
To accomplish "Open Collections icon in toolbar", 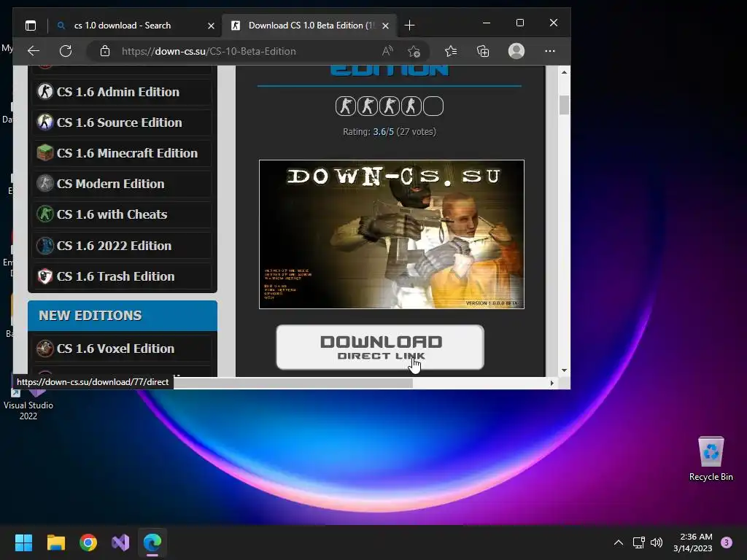I will tap(483, 51).
